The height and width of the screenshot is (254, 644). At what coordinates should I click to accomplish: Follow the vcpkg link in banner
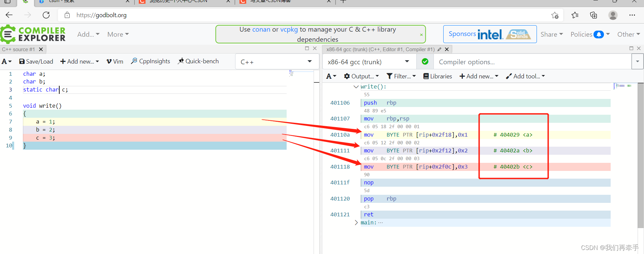pyautogui.click(x=289, y=29)
